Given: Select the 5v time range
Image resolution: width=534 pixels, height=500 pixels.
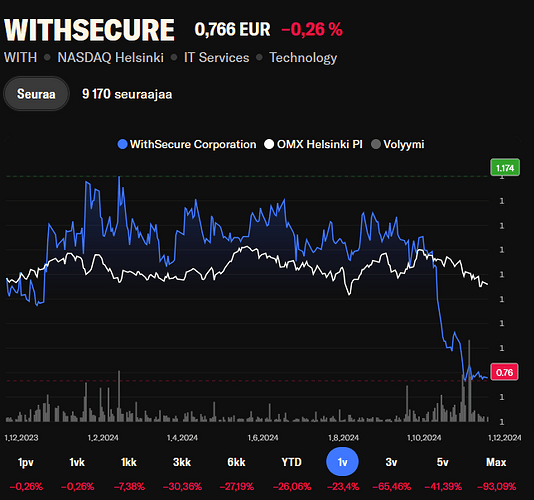Looking at the screenshot, I should [442, 462].
